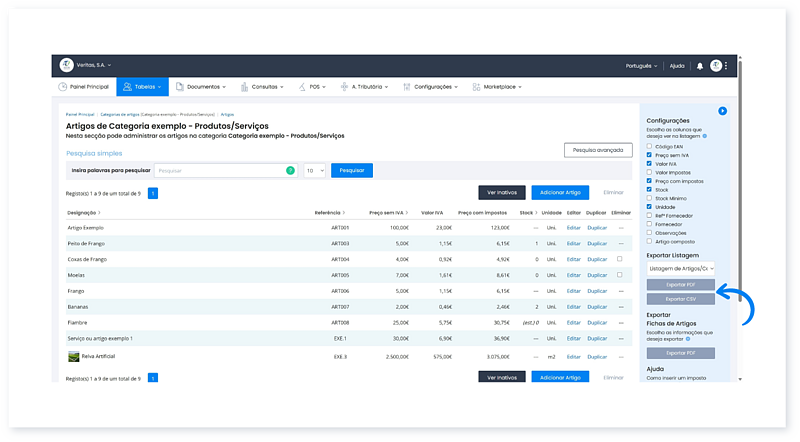800x442 pixels.
Task: Click the Pesquisar search input field
Action: tap(220, 171)
